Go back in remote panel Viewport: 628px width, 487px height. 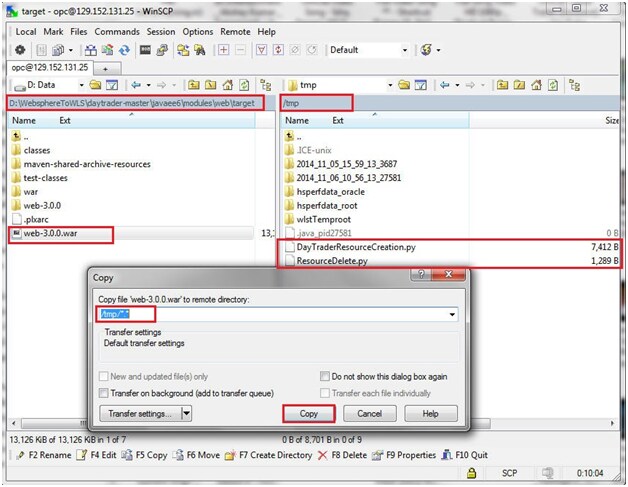coord(445,85)
